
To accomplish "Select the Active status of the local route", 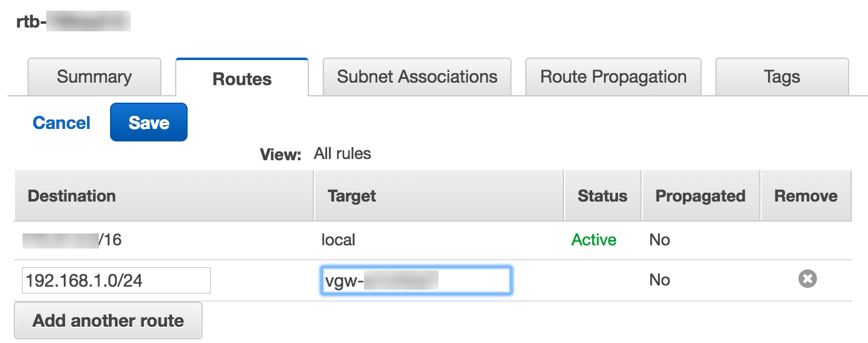I will click(x=593, y=240).
